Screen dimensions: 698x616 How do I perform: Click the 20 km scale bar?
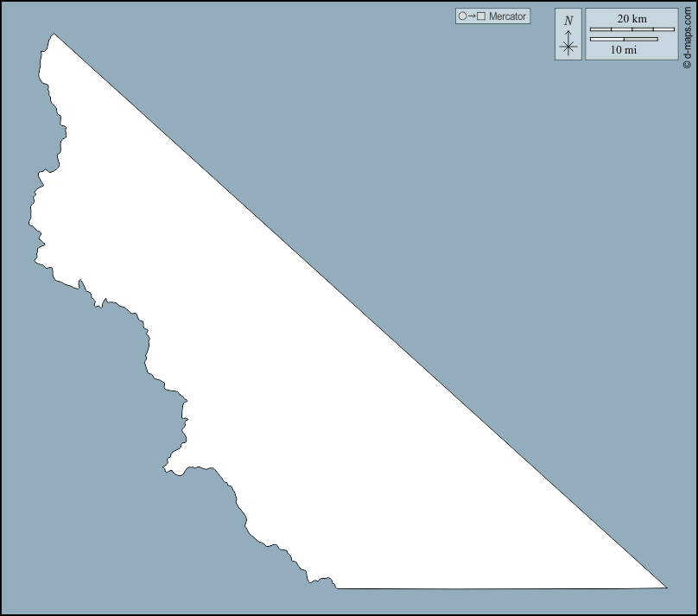(x=631, y=30)
